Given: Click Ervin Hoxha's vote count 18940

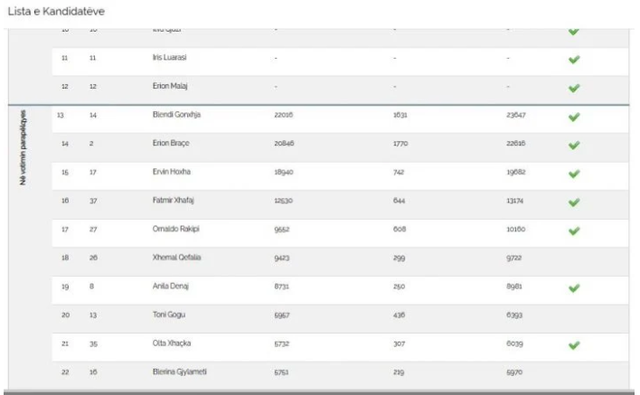Looking at the screenshot, I should click(284, 172).
